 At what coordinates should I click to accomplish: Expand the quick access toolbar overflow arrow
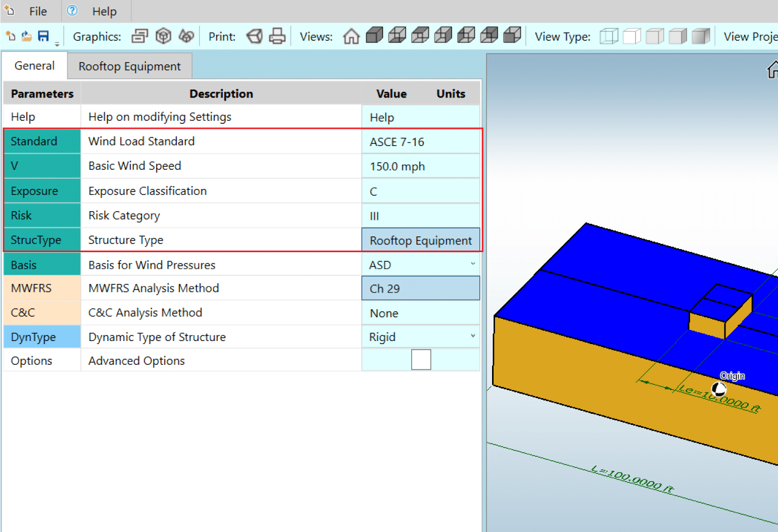pyautogui.click(x=57, y=44)
